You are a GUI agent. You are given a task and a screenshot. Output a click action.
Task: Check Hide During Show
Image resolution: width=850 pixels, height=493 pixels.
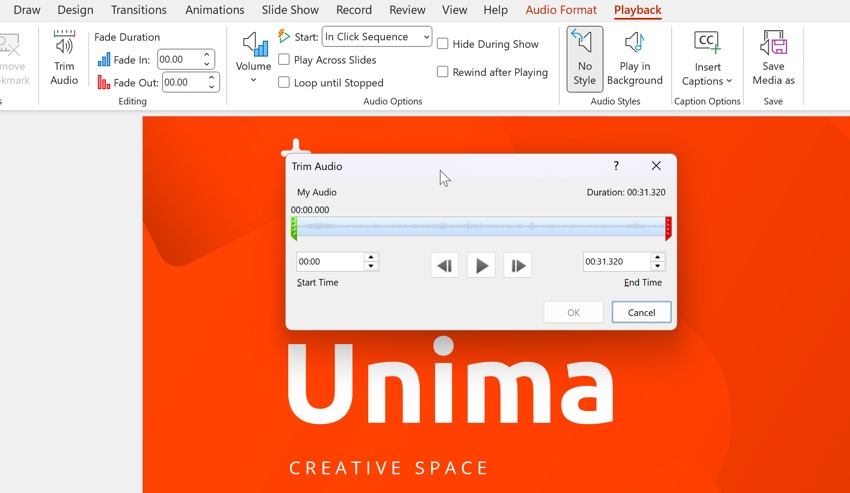tap(442, 43)
